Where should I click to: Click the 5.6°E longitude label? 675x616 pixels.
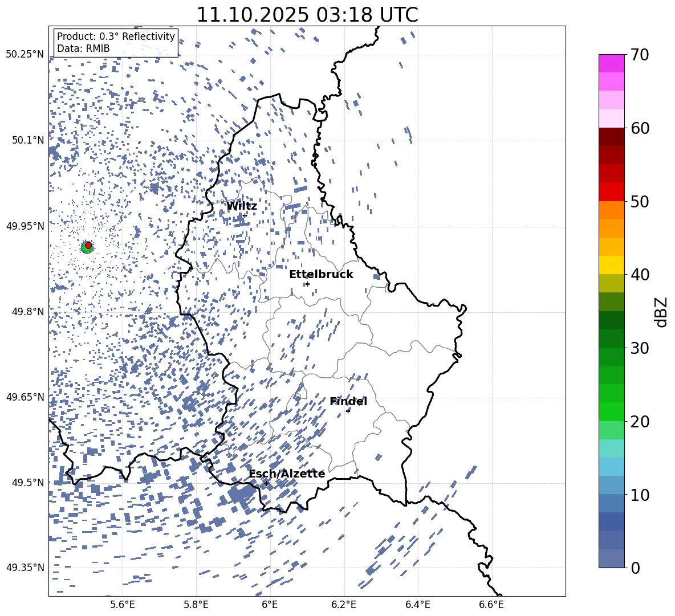123,605
